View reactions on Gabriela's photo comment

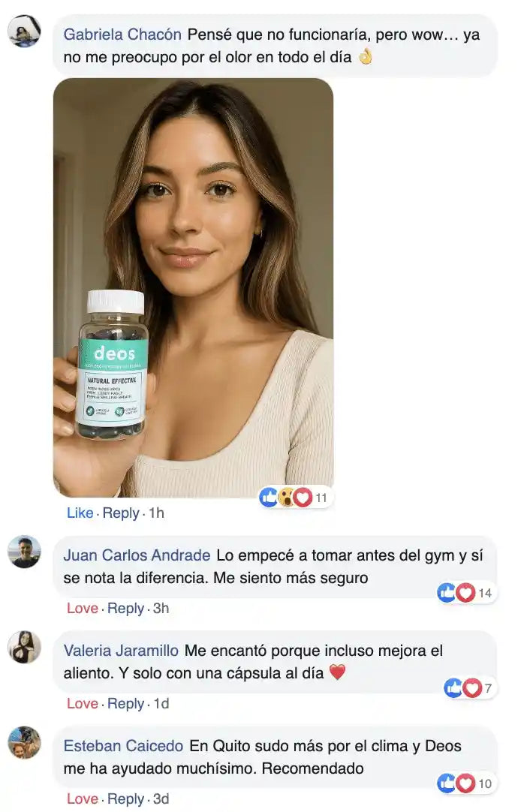click(x=294, y=498)
